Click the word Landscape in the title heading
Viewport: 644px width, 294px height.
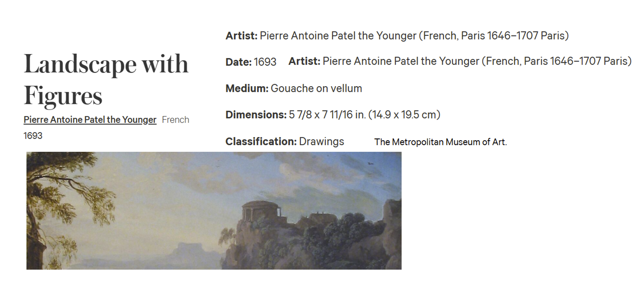coord(80,64)
